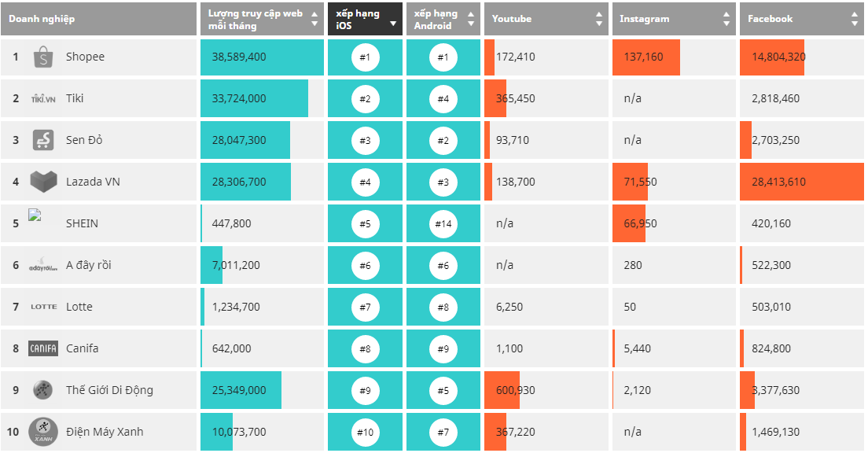Click Shopee's #1 iOS rank badge
The height and width of the screenshot is (453, 868).
pos(365,57)
